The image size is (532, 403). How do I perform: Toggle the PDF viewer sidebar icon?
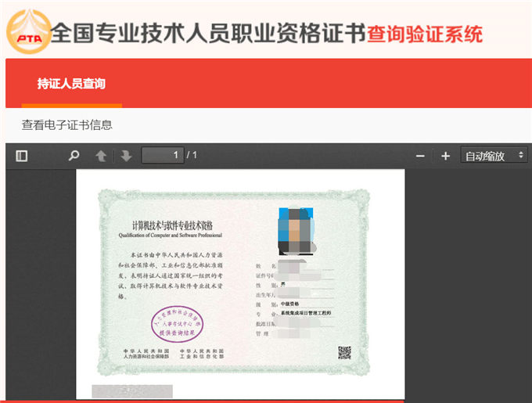tap(22, 156)
